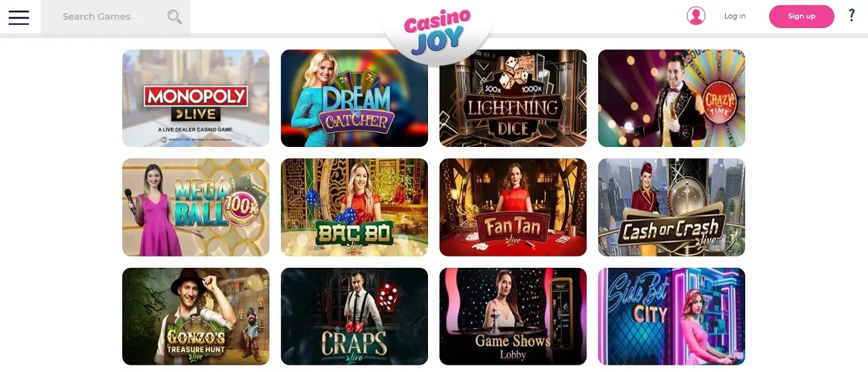This screenshot has height=372, width=868.
Task: Open the Mega Ball 100x game
Action: click(196, 207)
